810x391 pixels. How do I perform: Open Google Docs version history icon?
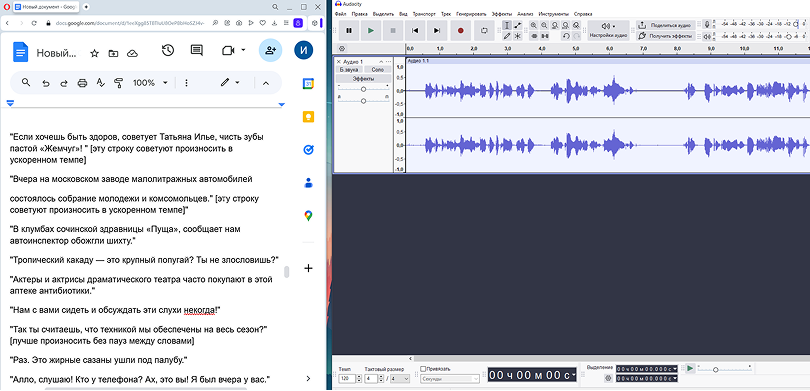click(167, 51)
